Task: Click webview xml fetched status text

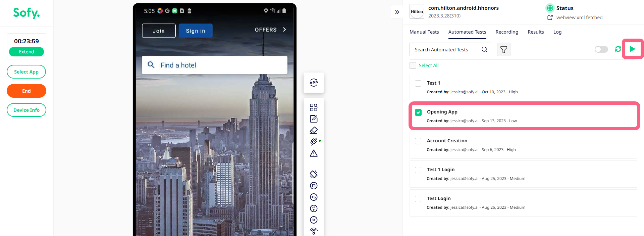Action: [579, 17]
